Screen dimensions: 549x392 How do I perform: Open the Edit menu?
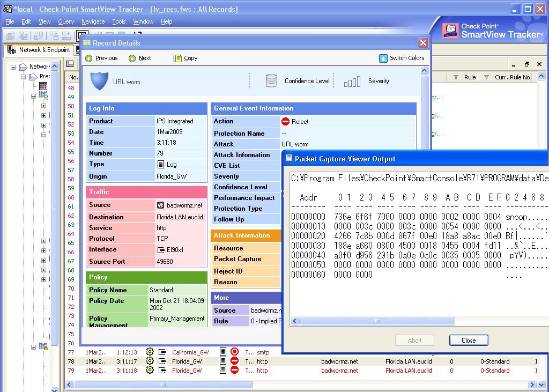tap(26, 22)
